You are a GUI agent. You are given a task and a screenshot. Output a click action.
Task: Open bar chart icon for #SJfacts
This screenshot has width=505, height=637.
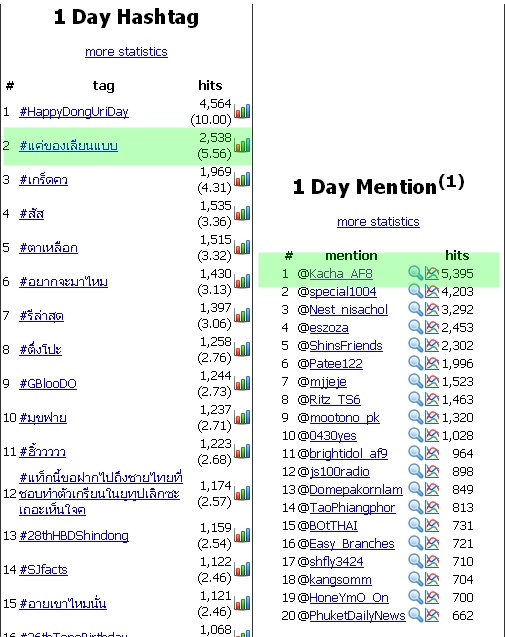click(x=242, y=569)
